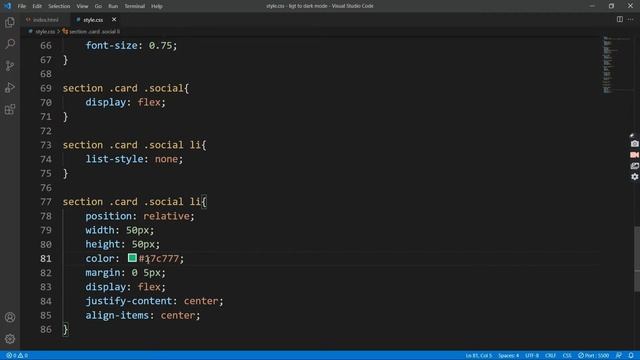Open the Extensions view
640x360 pixels.
pyautogui.click(x=10, y=109)
